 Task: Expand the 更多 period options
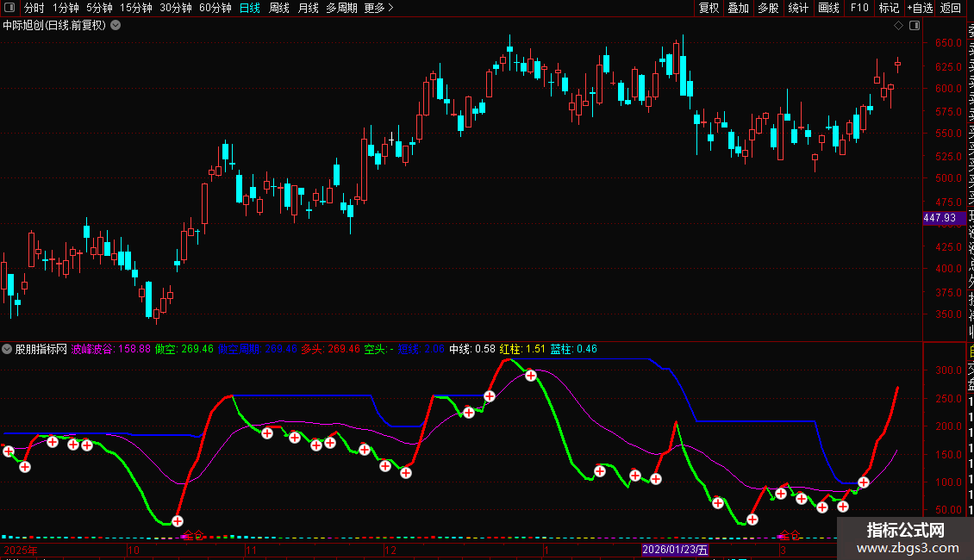click(378, 8)
